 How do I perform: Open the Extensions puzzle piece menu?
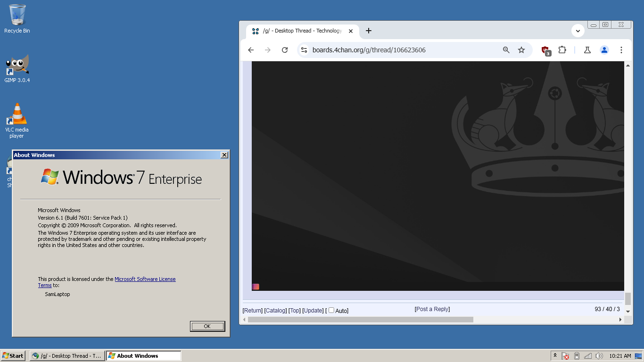[562, 50]
